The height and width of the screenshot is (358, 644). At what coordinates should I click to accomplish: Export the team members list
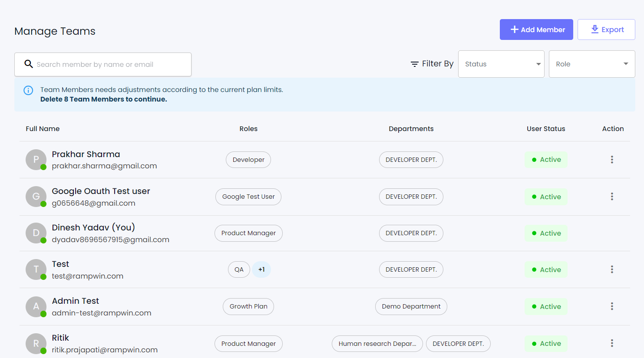tap(606, 30)
